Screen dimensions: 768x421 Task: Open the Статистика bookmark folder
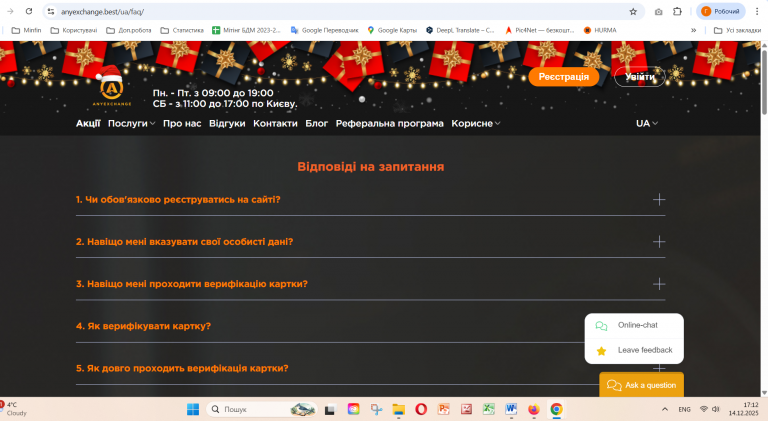(182, 30)
